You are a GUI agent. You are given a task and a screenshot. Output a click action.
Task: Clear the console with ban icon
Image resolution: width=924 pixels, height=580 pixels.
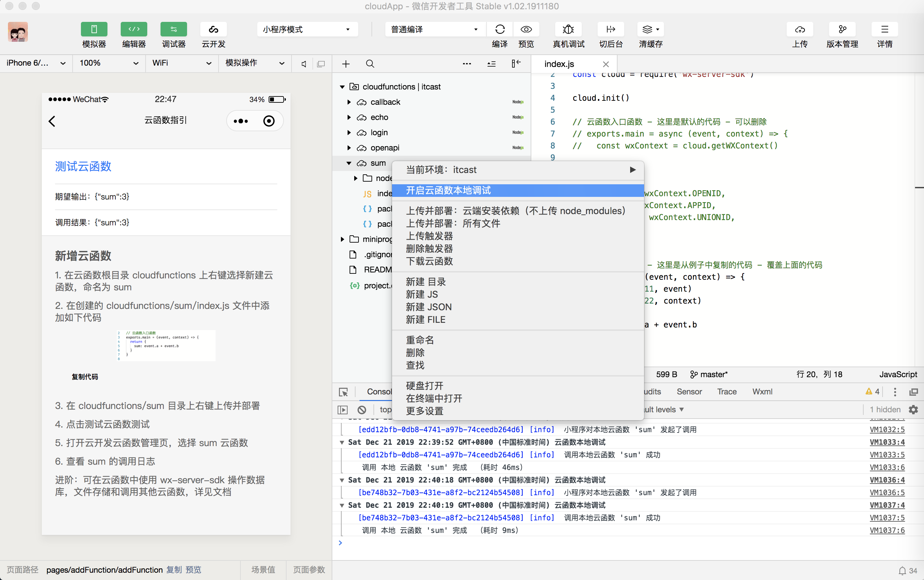click(x=362, y=410)
